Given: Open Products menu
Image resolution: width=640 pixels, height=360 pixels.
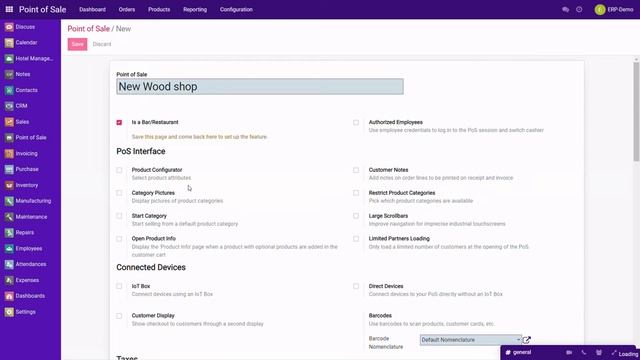Looking at the screenshot, I should (x=159, y=9).
